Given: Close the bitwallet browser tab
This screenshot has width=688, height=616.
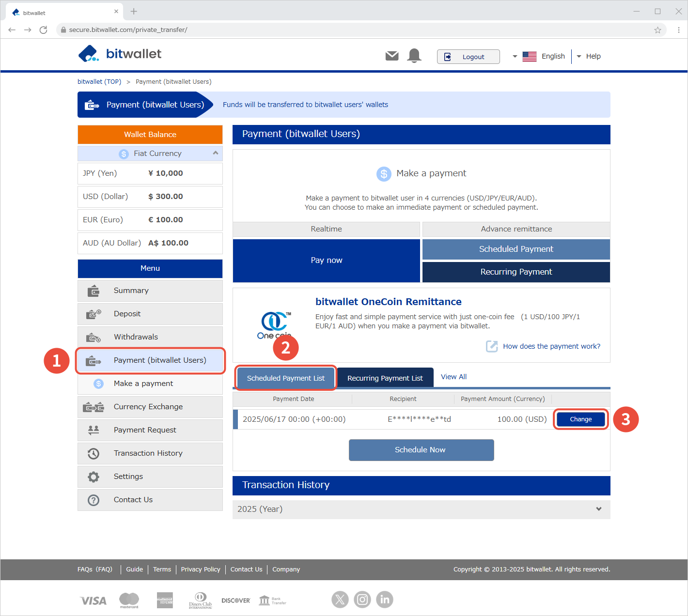Looking at the screenshot, I should tap(116, 11).
